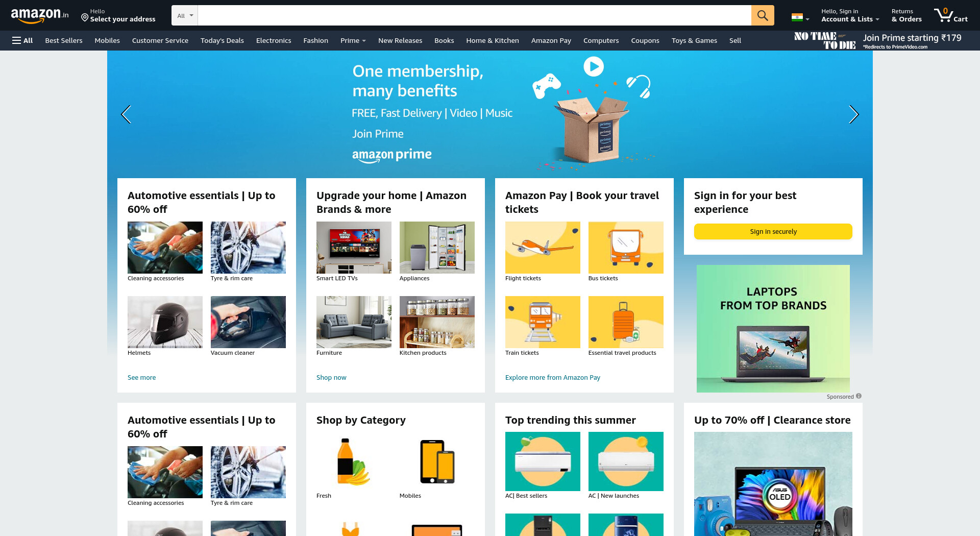Open Cleaning accessories in second Automotive card
980x536 pixels.
[x=165, y=472]
